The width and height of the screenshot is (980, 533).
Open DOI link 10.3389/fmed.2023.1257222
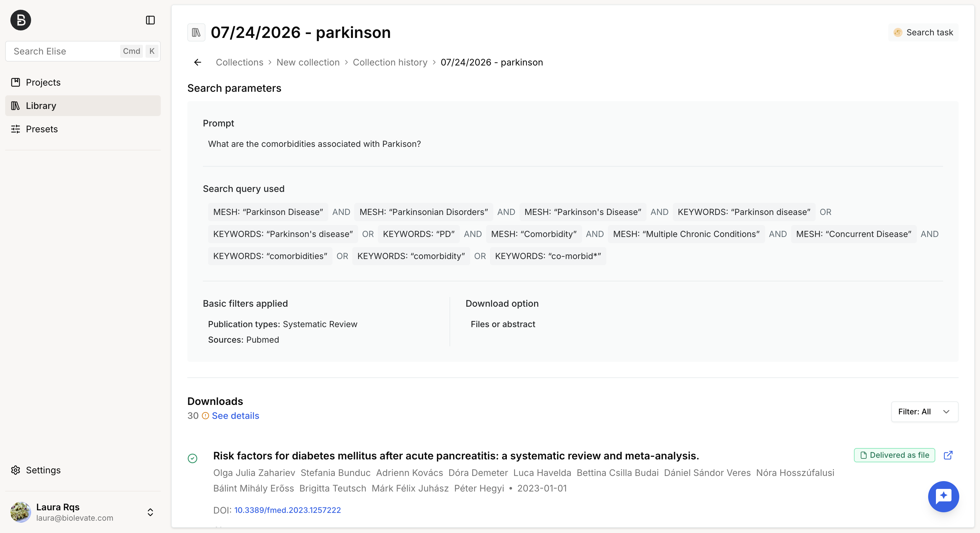click(287, 510)
